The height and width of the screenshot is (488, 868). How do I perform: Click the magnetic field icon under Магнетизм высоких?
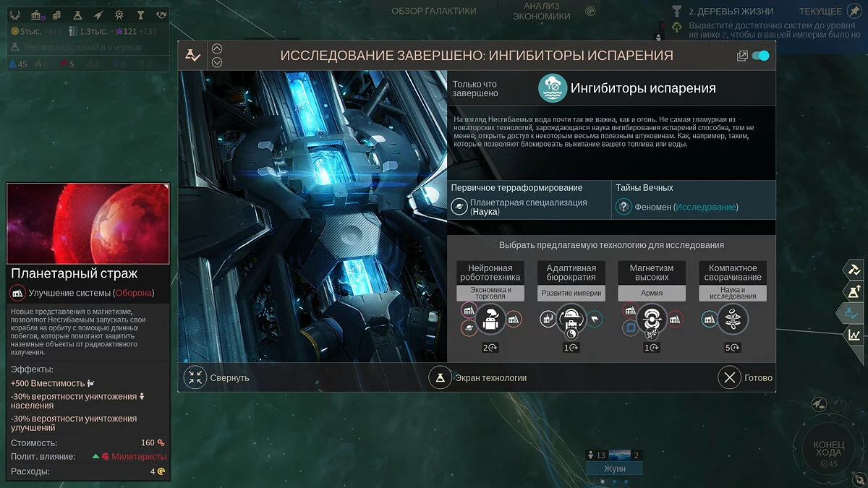tap(652, 319)
